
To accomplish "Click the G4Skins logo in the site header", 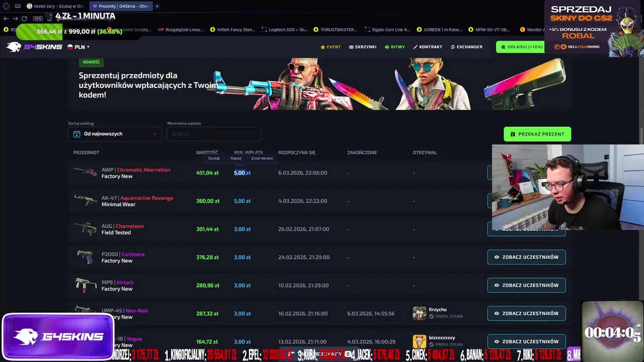I will [33, 47].
